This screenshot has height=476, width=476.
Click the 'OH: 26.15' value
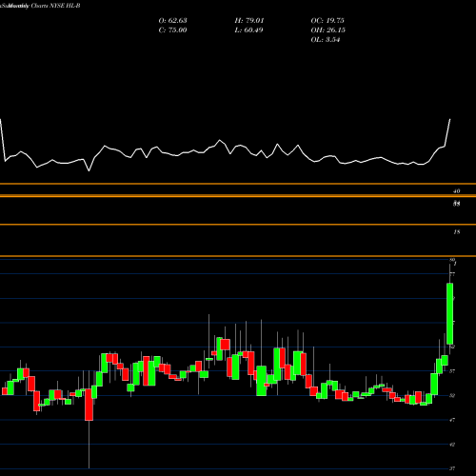point(328,30)
